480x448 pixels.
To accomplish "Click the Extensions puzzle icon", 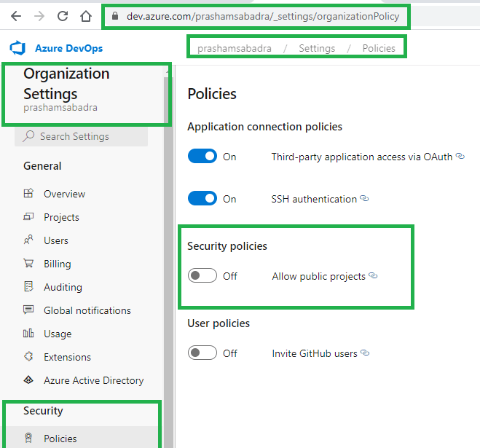I will [x=28, y=357].
